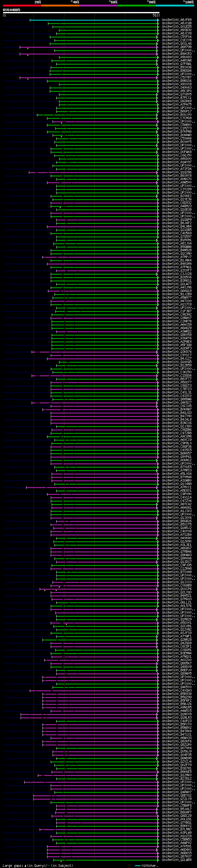Open the UniRef100_A9U083 entry
197x868 pixels.
(x=177, y=57)
